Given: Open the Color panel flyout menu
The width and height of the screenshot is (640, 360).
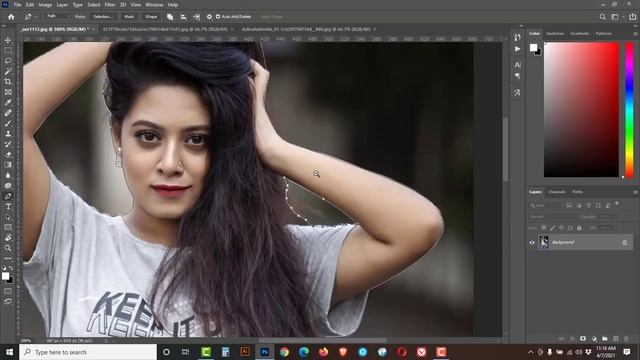Looking at the screenshot, I should click(635, 34).
